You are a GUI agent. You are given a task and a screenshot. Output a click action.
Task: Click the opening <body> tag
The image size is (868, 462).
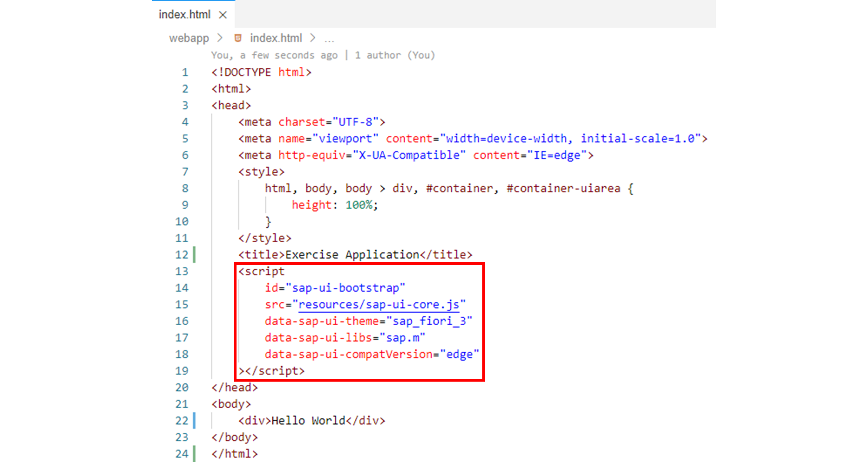tap(231, 404)
